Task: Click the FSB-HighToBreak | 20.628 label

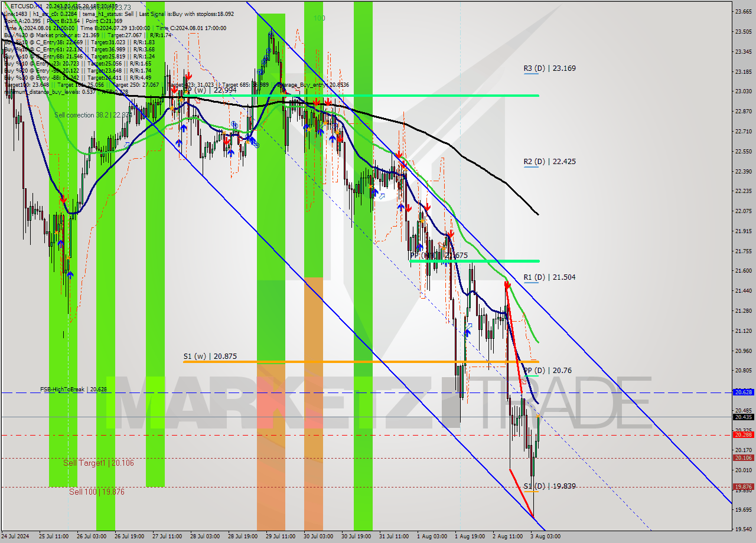Action: pyautogui.click(x=73, y=390)
